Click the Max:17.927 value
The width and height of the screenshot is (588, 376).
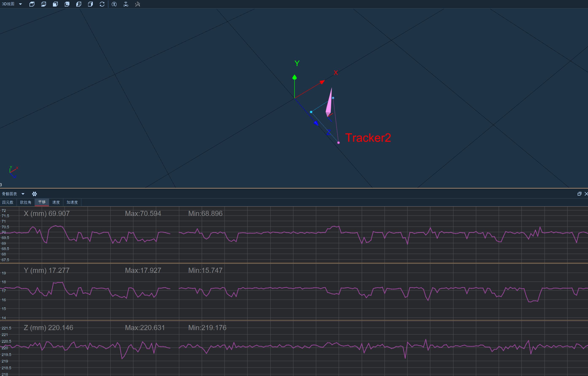(x=143, y=270)
